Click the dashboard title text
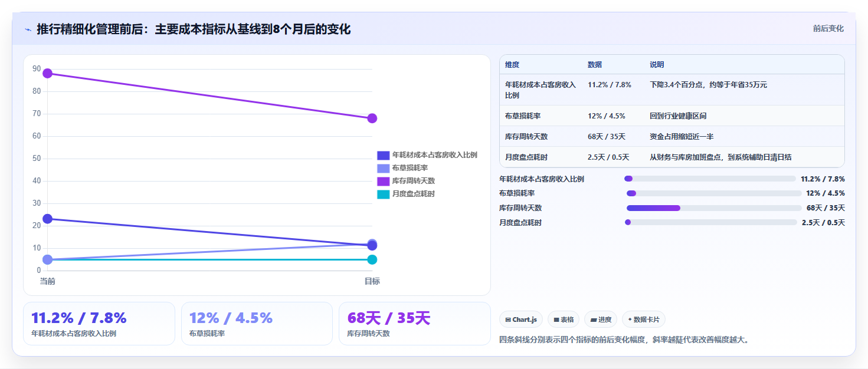 point(194,29)
